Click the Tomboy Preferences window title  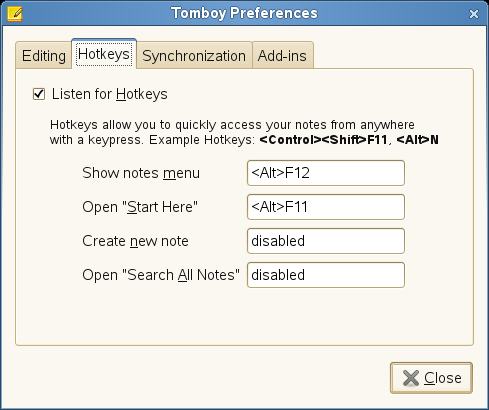tap(244, 13)
